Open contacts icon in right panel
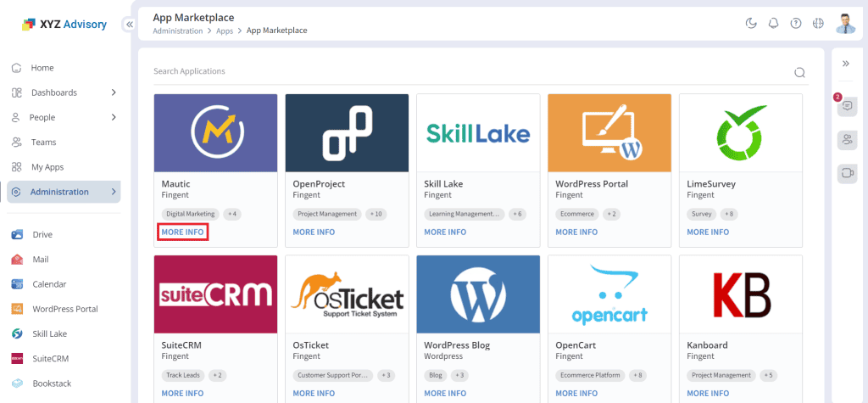The image size is (868, 403). pyautogui.click(x=847, y=140)
